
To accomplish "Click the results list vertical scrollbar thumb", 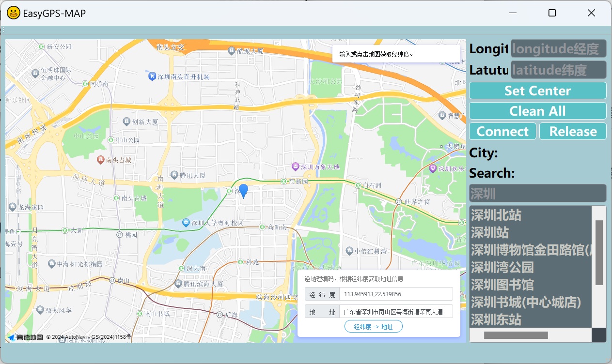I will coord(599,253).
